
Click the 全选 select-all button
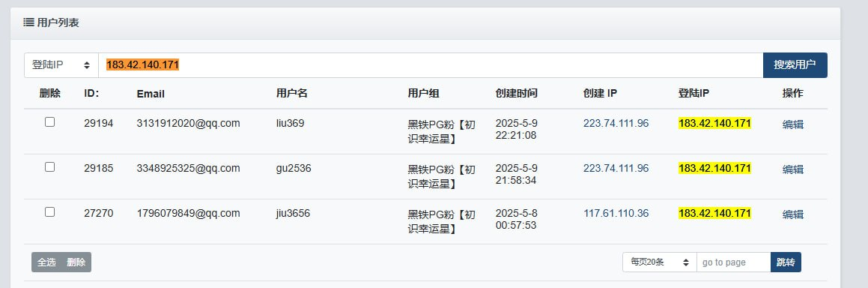point(46,262)
